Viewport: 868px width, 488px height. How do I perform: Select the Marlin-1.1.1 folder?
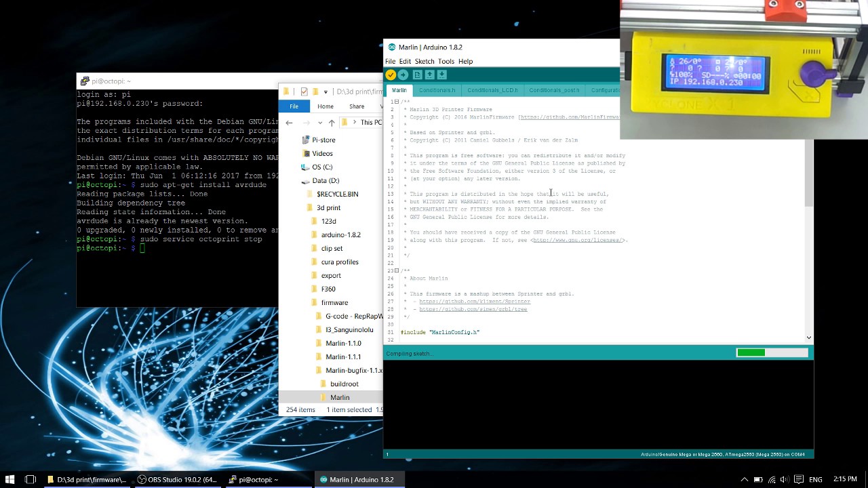point(343,357)
